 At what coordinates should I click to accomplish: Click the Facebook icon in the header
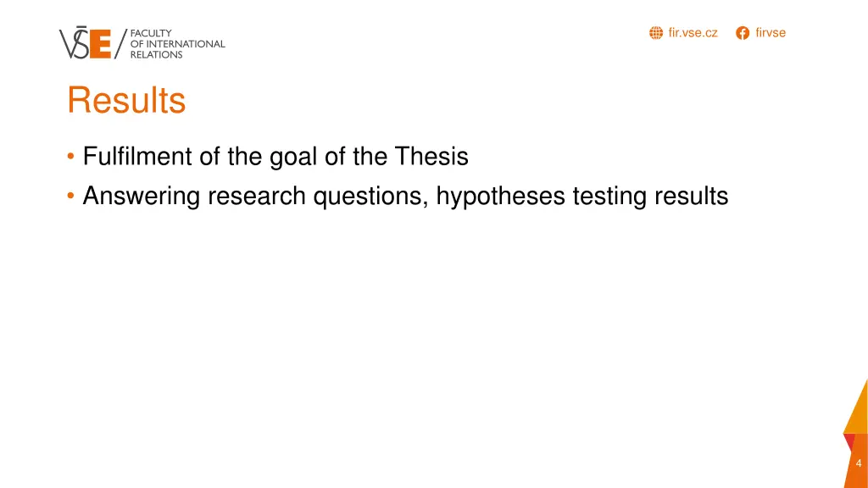pyautogui.click(x=743, y=33)
